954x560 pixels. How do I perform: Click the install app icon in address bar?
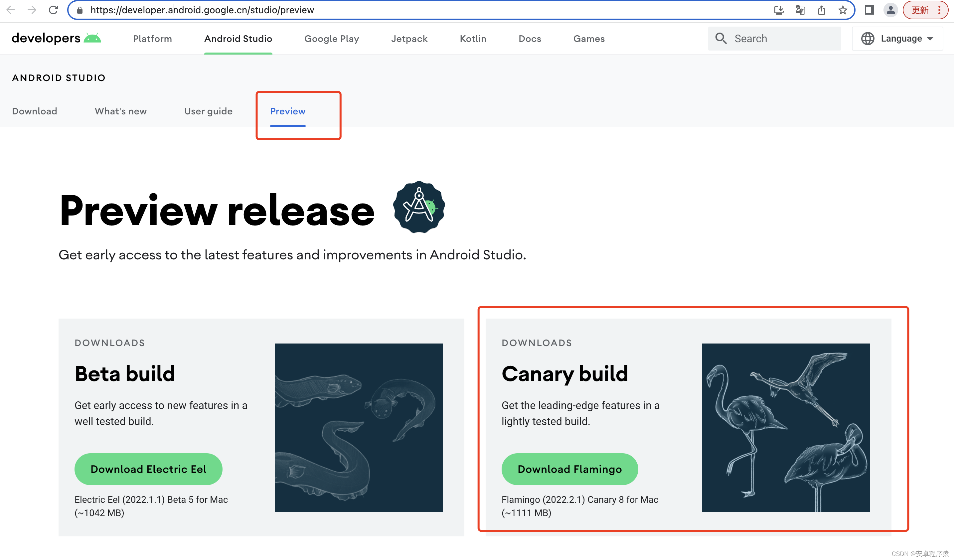pyautogui.click(x=778, y=10)
